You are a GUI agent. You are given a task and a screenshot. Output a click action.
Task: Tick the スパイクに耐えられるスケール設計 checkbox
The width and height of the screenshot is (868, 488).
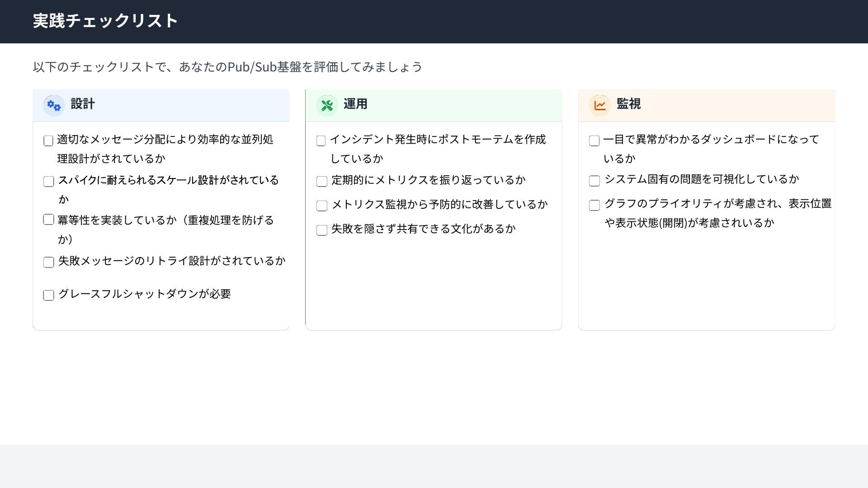[49, 182]
